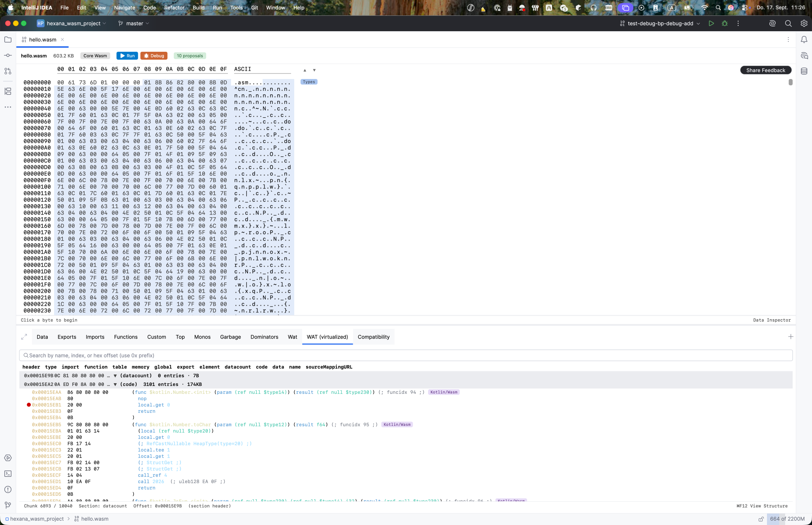Debug the configuration with the bug icon
This screenshot has height=525, width=812.
pos(725,23)
